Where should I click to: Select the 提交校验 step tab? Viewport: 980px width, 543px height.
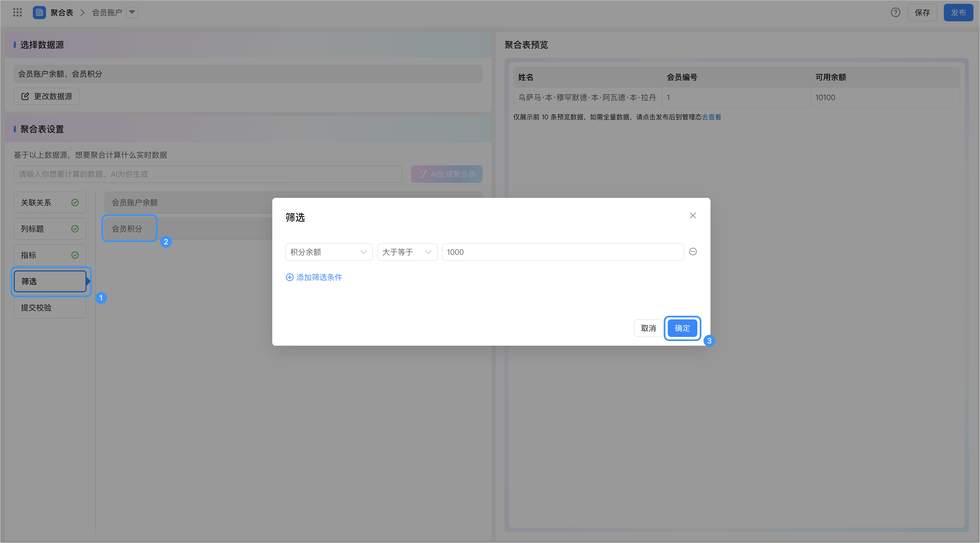coord(50,308)
